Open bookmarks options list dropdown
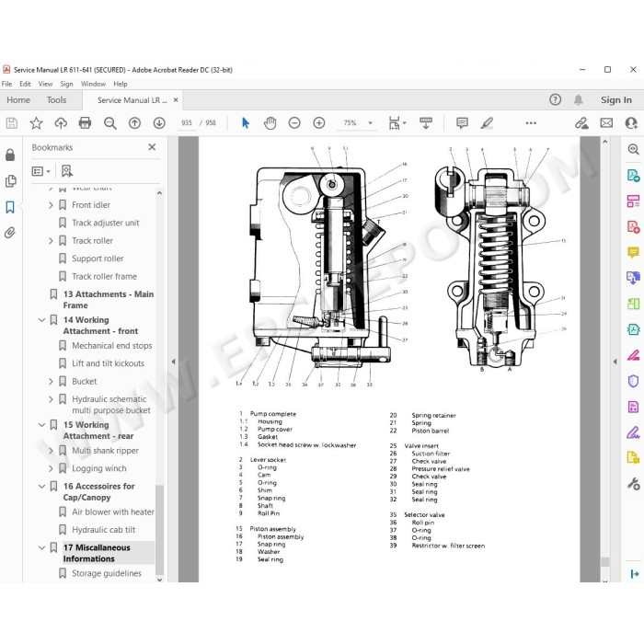 41,171
